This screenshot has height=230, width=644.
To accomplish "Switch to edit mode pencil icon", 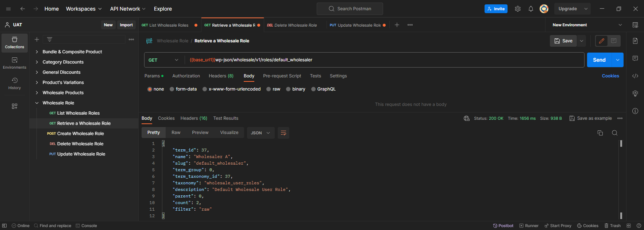I will click(602, 41).
